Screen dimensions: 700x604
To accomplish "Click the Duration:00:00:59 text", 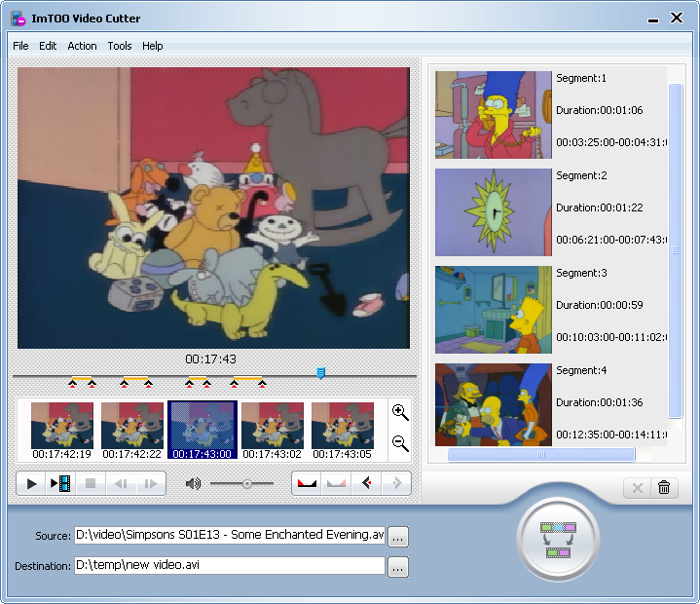I will [599, 305].
